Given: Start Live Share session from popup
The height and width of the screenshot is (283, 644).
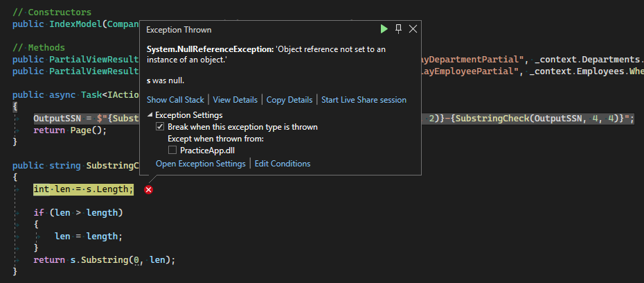Looking at the screenshot, I should pyautogui.click(x=364, y=100).
